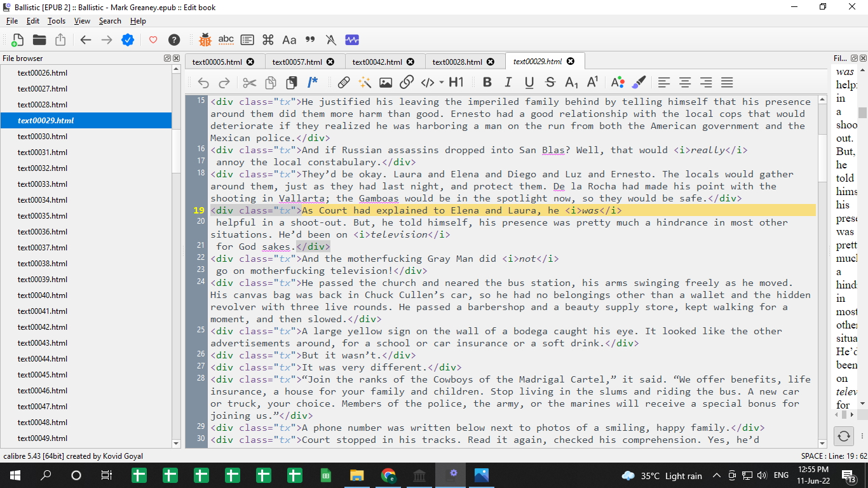Run Check Book with the bug icon
This screenshot has width=868, height=488.
[x=205, y=40]
